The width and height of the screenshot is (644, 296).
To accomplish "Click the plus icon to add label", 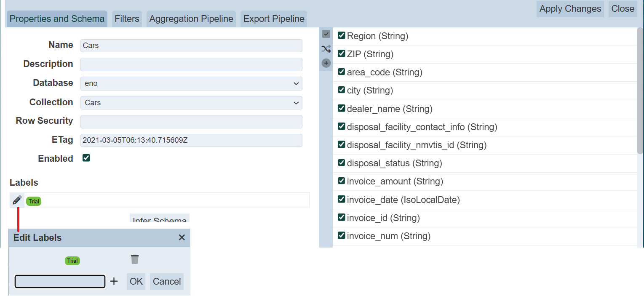I will (x=114, y=281).
